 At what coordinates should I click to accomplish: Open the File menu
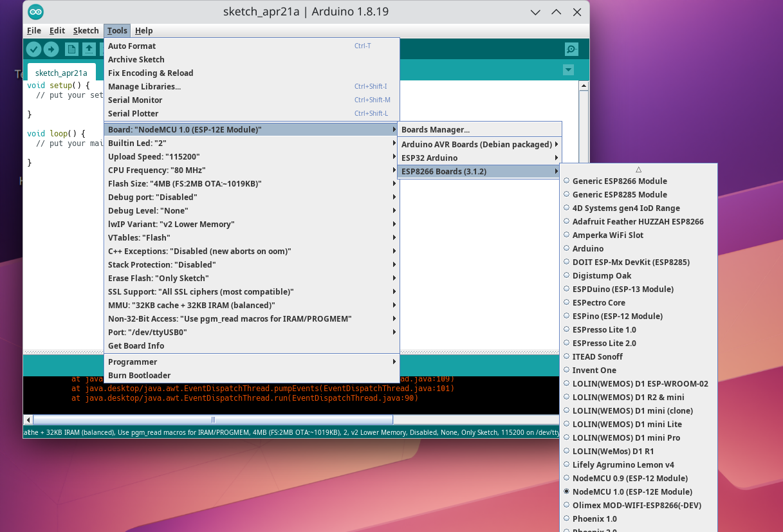(x=34, y=30)
